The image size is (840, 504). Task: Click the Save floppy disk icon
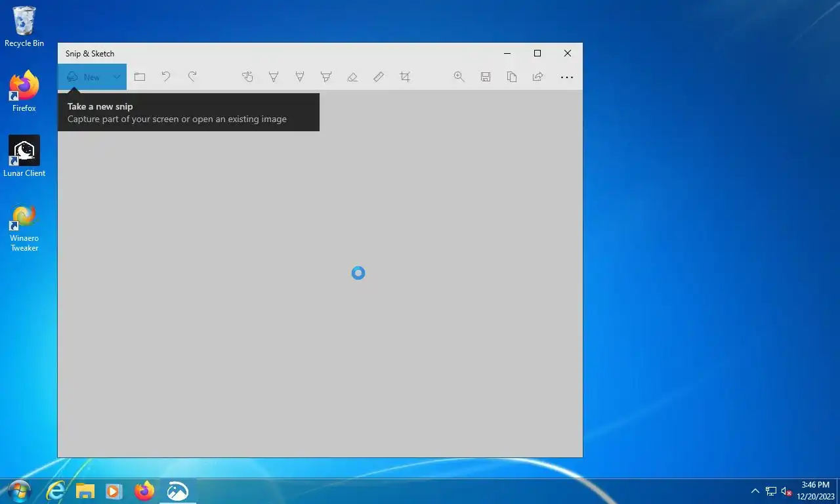pos(486,77)
